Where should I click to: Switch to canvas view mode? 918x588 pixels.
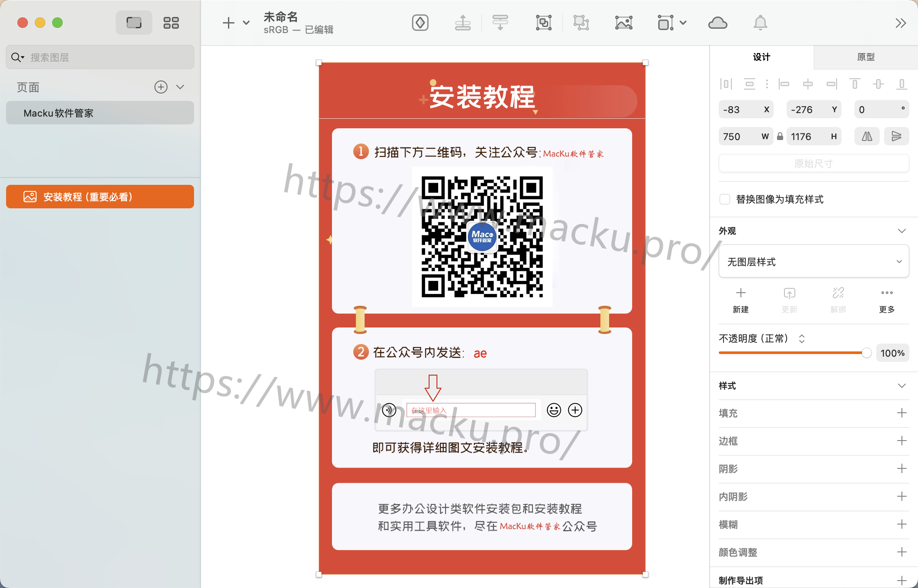(134, 23)
